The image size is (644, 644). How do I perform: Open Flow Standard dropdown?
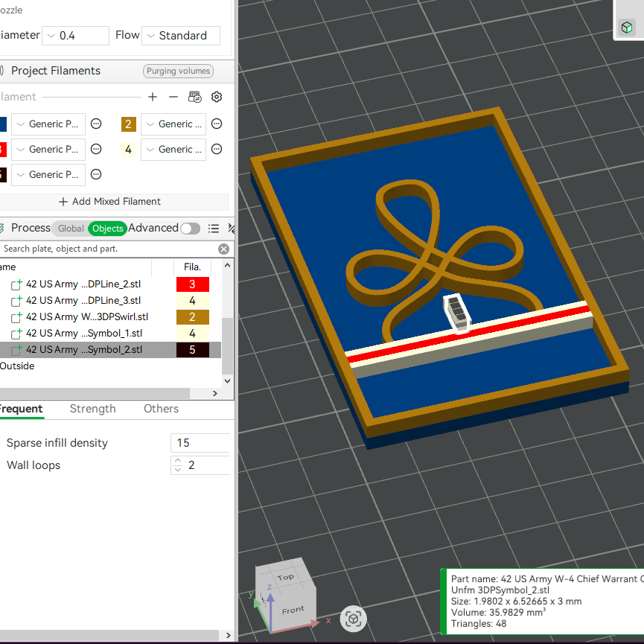(181, 36)
